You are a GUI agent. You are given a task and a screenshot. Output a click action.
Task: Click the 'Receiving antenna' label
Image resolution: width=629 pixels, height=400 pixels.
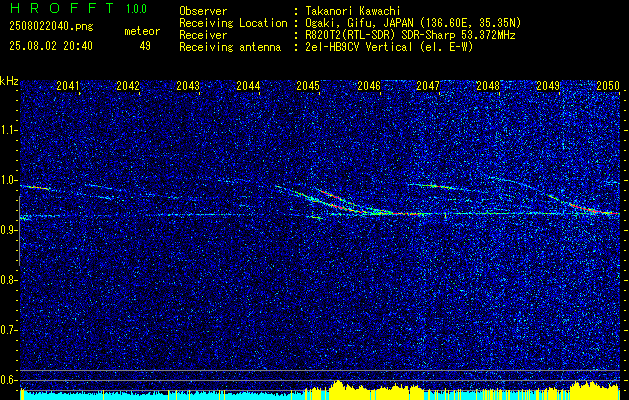click(x=230, y=47)
